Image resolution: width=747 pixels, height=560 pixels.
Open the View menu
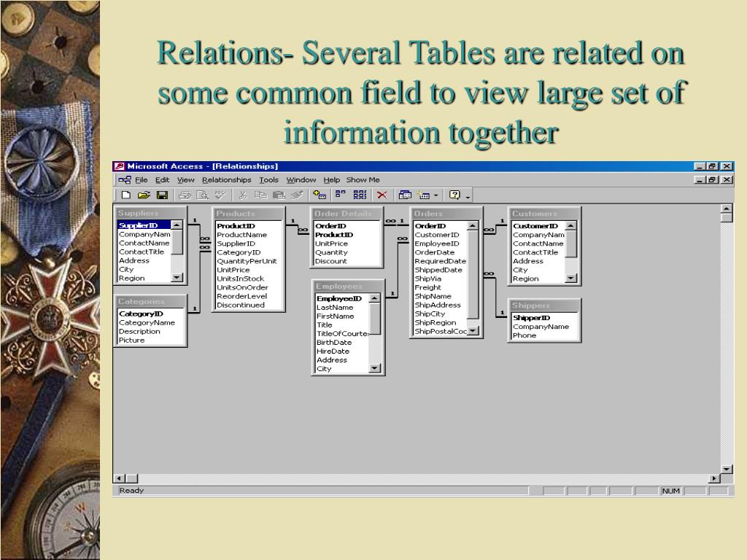(186, 180)
